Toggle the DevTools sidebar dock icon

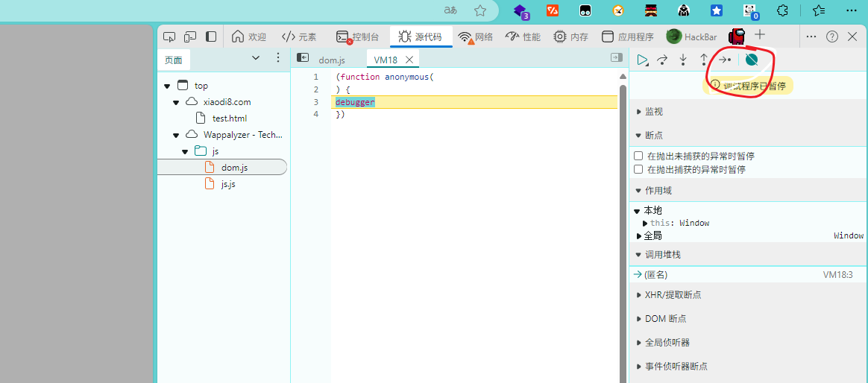point(211,37)
